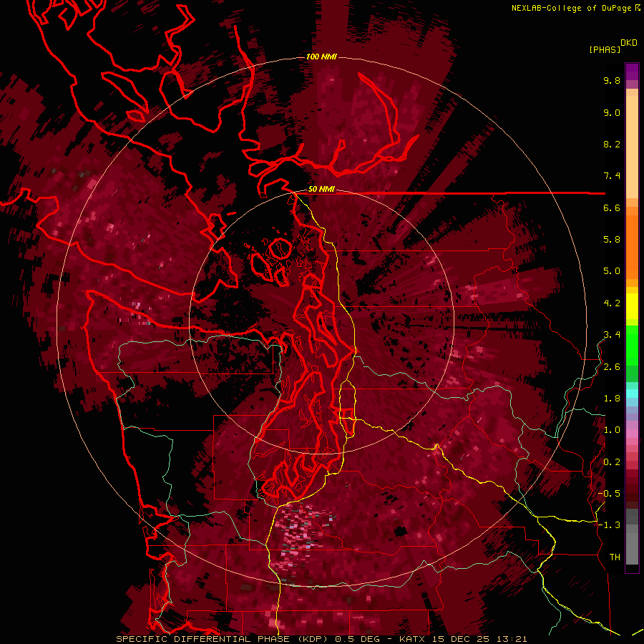This screenshot has height=644, width=644.
Task: Pick the cyan segment of the color bar
Action: [632, 394]
